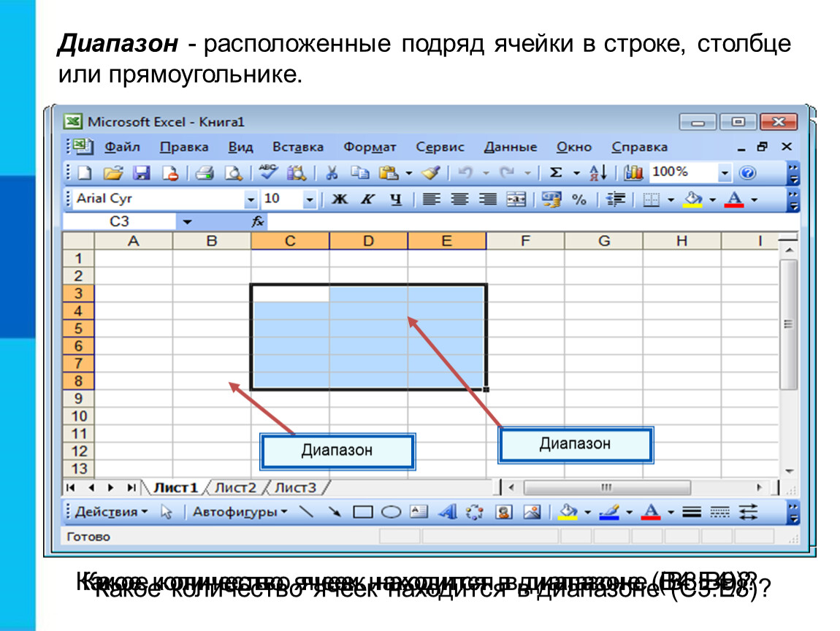The height and width of the screenshot is (631, 840).
Task: Open the Данные menu
Action: tap(510, 147)
